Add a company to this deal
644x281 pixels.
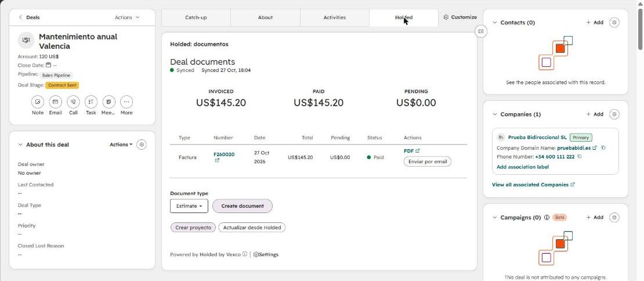pos(595,114)
